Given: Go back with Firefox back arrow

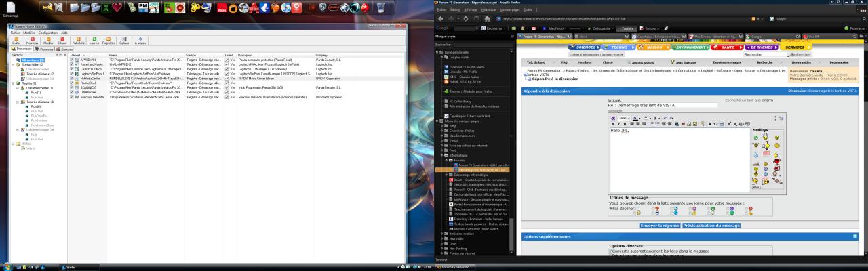Looking at the screenshot, I should click(441, 18).
